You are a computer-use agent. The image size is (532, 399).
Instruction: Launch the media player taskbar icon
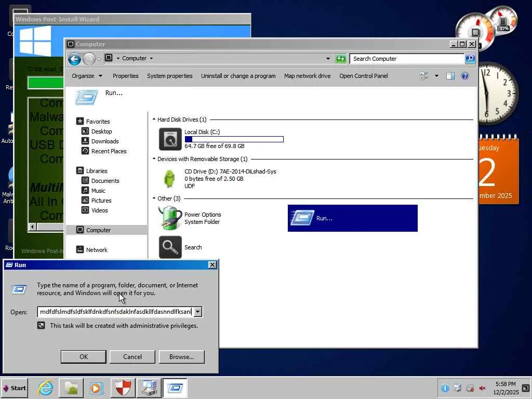(97, 388)
